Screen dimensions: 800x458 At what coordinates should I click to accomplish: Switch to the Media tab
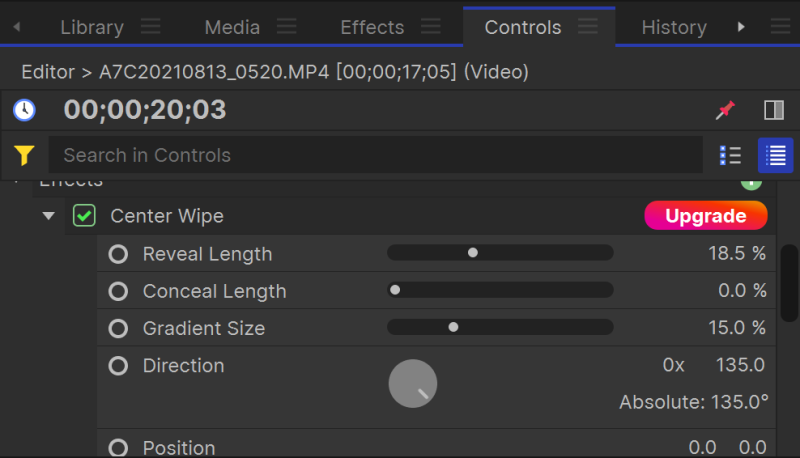click(232, 27)
